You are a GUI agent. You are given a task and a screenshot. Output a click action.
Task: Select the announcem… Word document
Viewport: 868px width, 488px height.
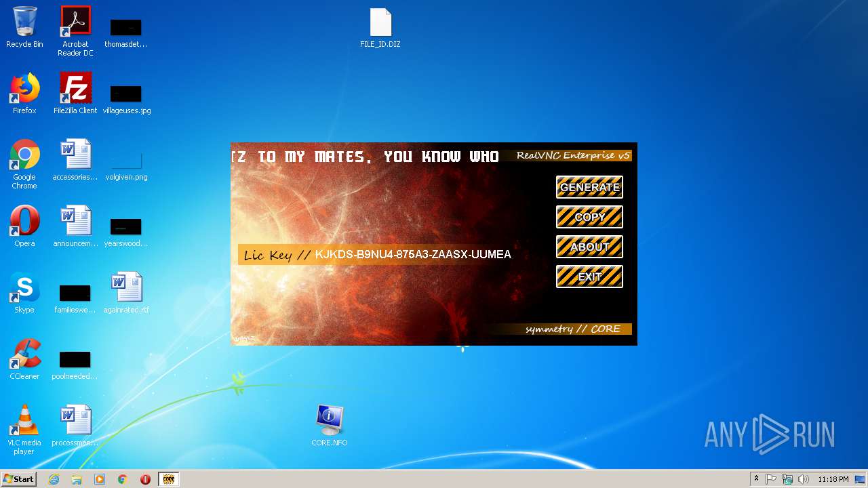pyautogui.click(x=75, y=226)
